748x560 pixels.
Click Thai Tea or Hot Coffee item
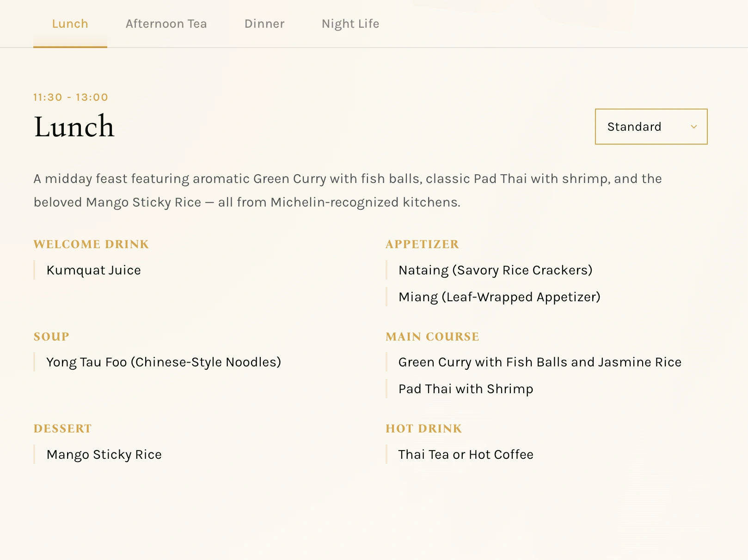pos(466,455)
